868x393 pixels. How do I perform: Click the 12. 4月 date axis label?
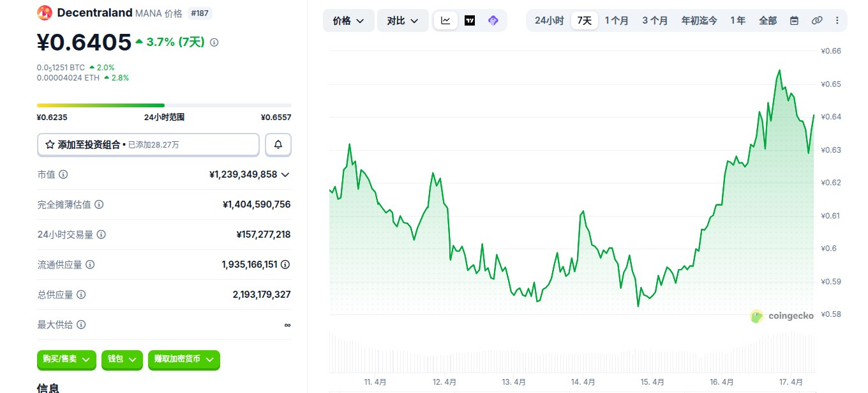tap(445, 382)
